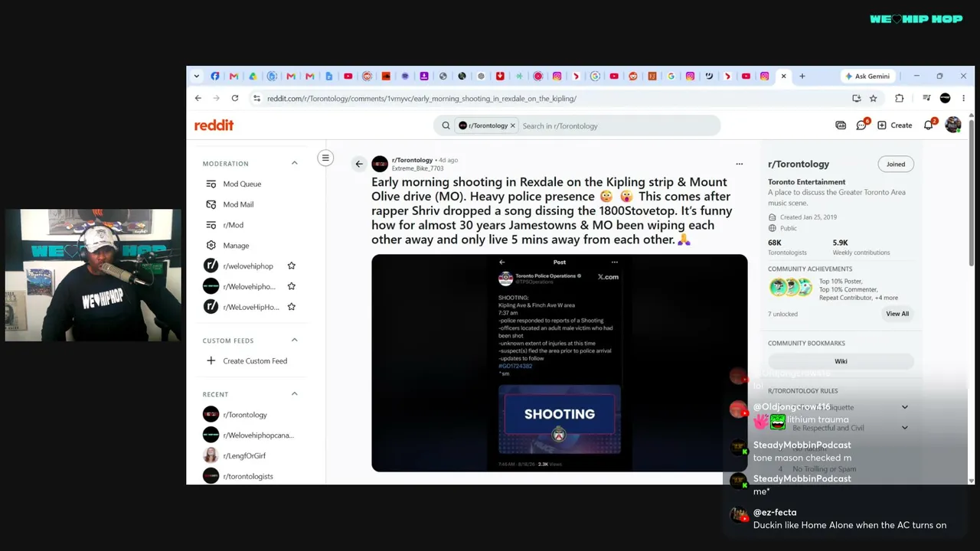Open the post's three-dot options menu
Viewport: 980px width, 551px height.
coord(739,164)
